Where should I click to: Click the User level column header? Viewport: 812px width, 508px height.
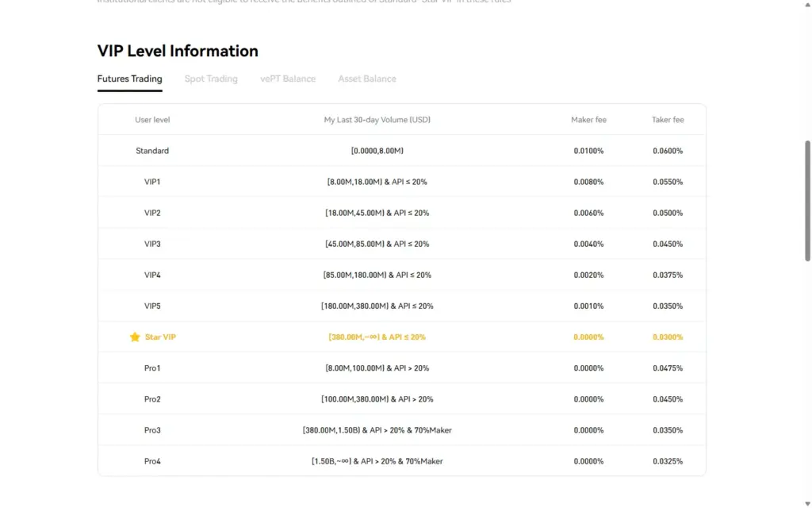point(152,120)
